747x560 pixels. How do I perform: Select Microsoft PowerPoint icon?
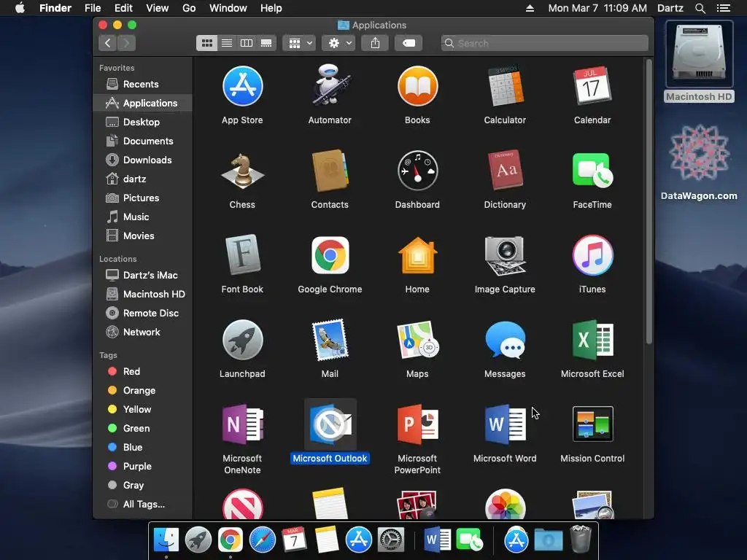tap(417, 424)
